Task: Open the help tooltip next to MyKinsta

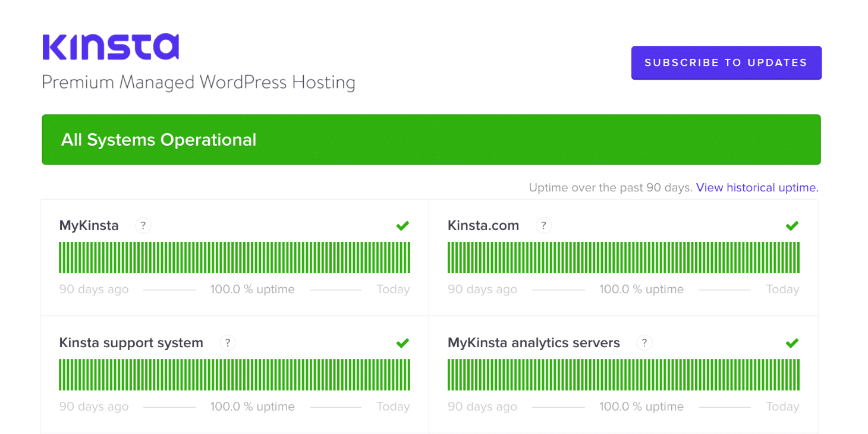Action: click(143, 226)
